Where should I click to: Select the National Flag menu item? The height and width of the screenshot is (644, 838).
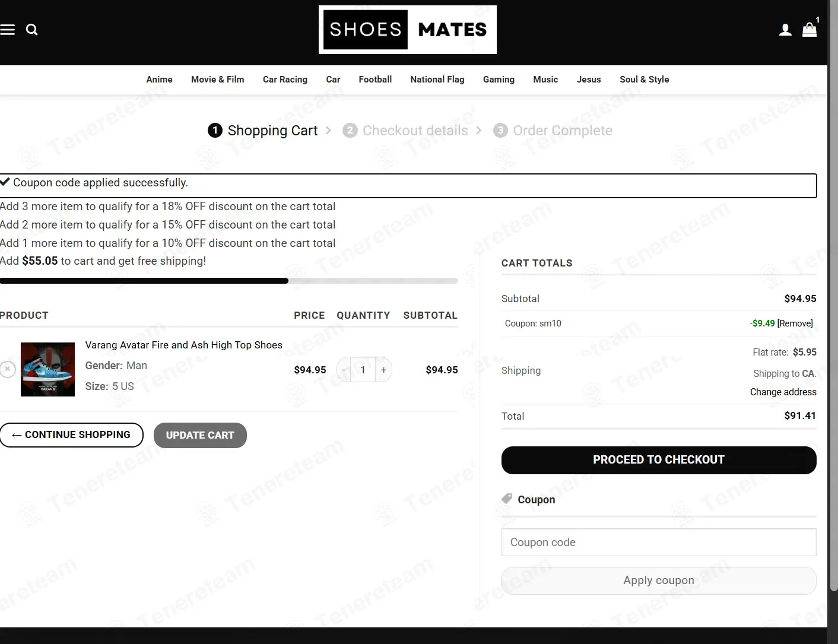[437, 80]
